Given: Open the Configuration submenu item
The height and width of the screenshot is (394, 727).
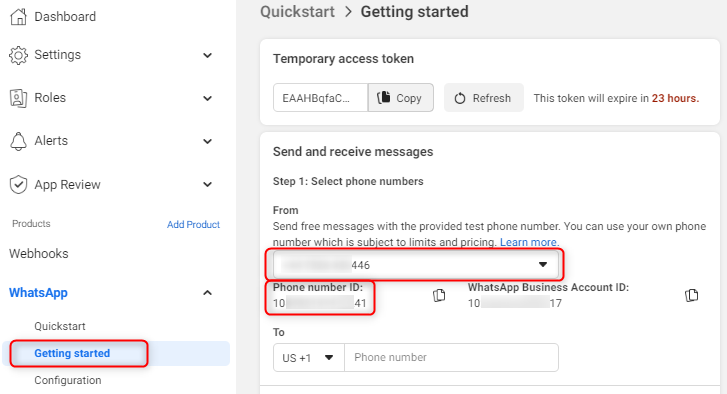Looking at the screenshot, I should coord(68,380).
